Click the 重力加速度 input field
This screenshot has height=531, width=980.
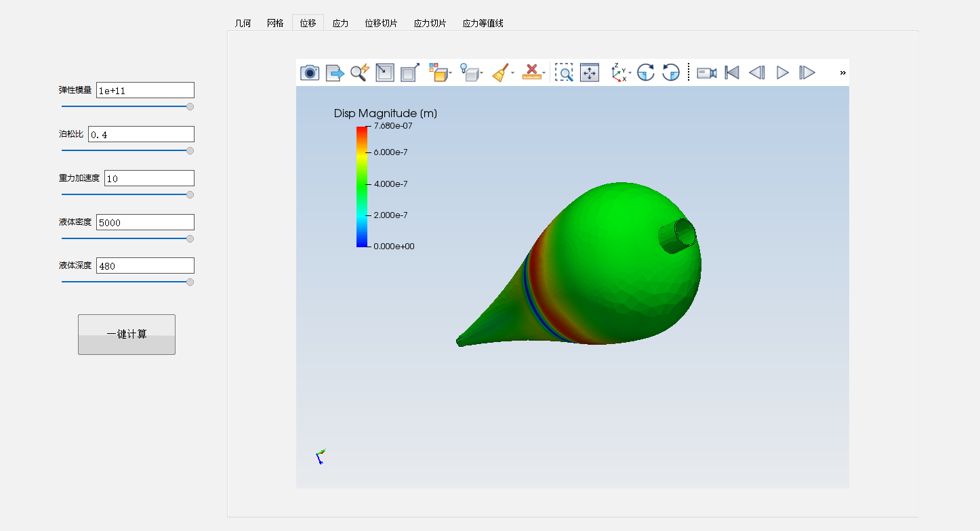(149, 178)
